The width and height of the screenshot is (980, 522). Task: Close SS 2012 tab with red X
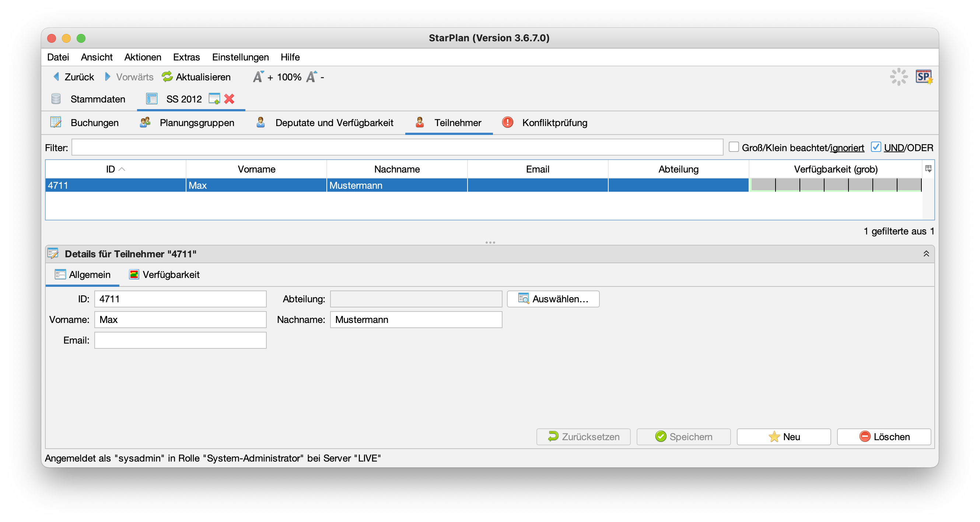pos(229,99)
